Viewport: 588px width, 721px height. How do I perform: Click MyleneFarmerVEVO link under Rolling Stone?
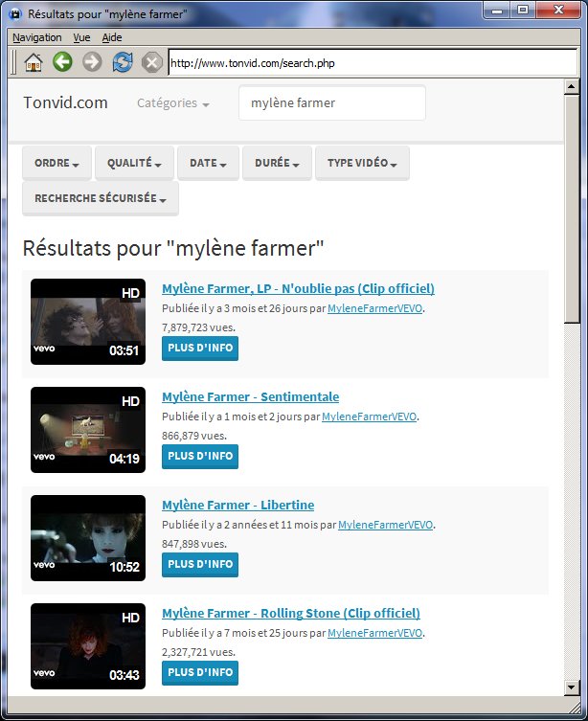coord(374,633)
